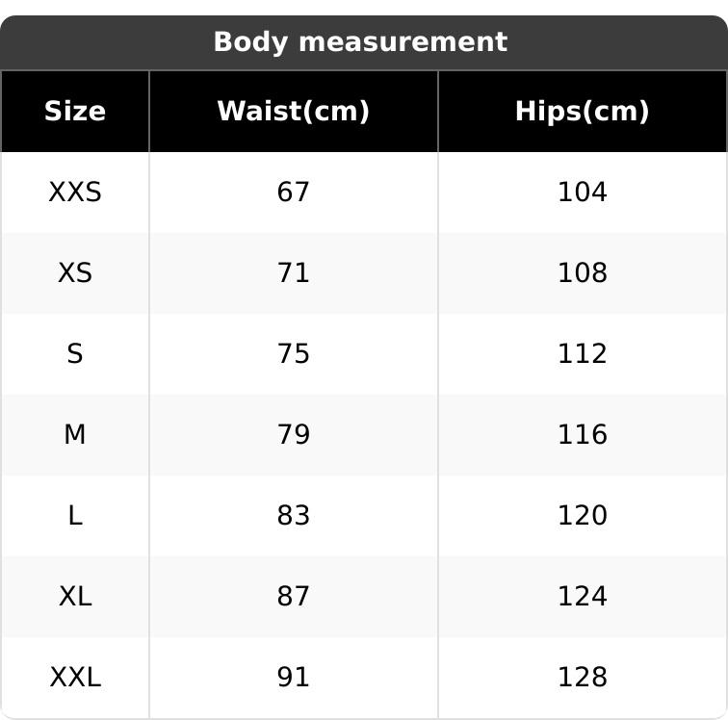The height and width of the screenshot is (720, 728).
Task: Click hips value 128 for XXL
Action: (x=582, y=678)
